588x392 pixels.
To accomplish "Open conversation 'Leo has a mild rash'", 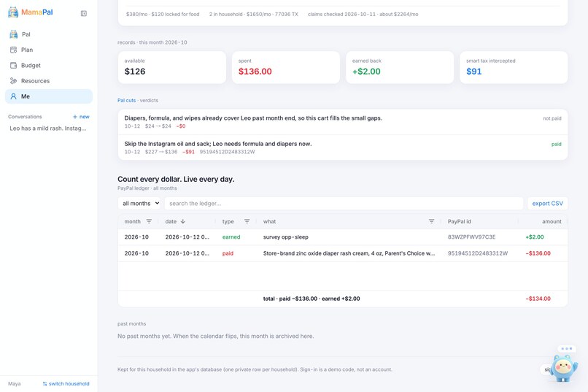I will click(48, 128).
